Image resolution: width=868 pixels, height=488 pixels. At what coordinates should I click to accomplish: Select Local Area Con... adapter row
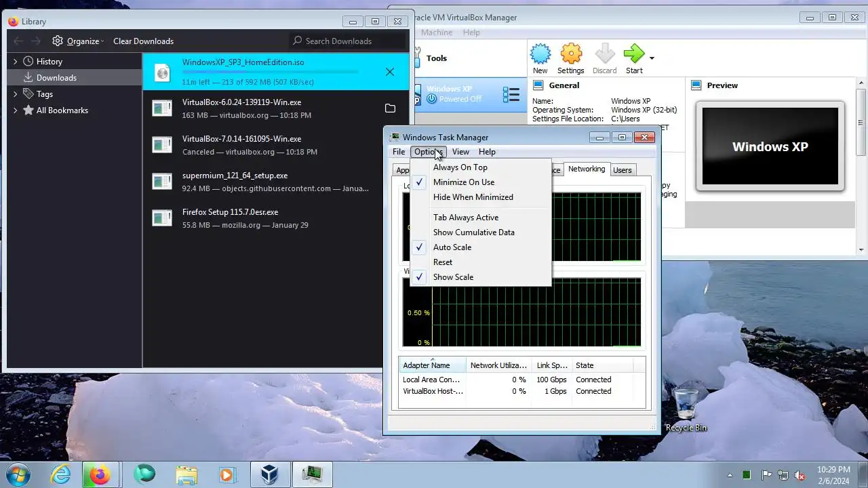(x=522, y=380)
